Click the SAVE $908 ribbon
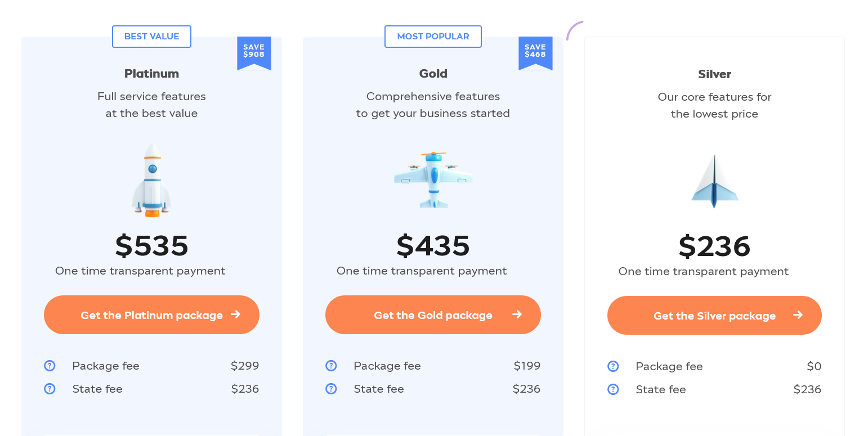868x436 pixels. [254, 53]
